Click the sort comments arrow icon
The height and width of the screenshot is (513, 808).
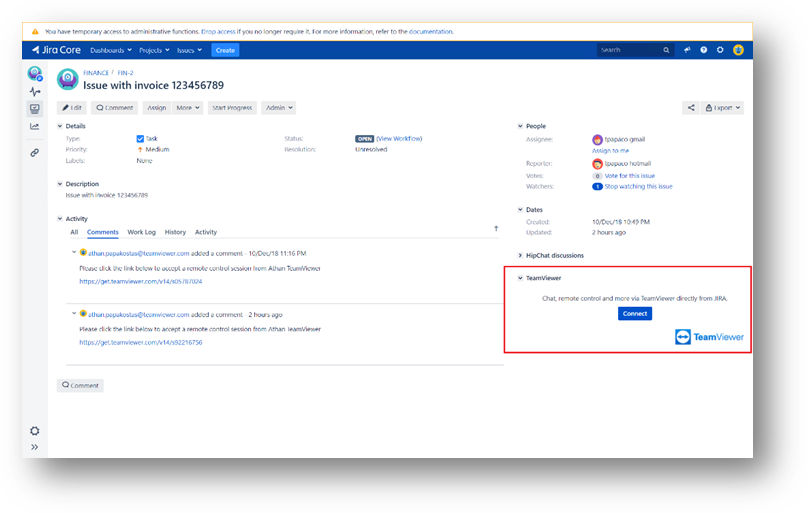coord(496,228)
